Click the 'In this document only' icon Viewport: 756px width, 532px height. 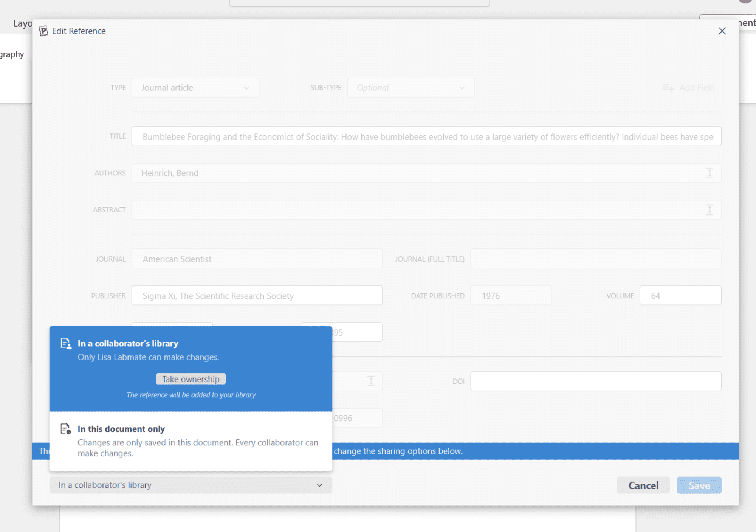click(x=66, y=429)
